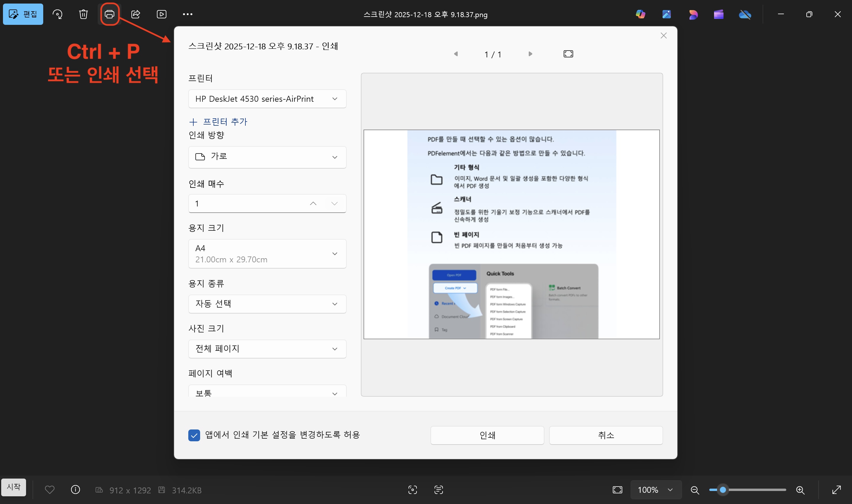This screenshot has width=852, height=504.
Task: Start slideshow with the play icon
Action: point(161,14)
